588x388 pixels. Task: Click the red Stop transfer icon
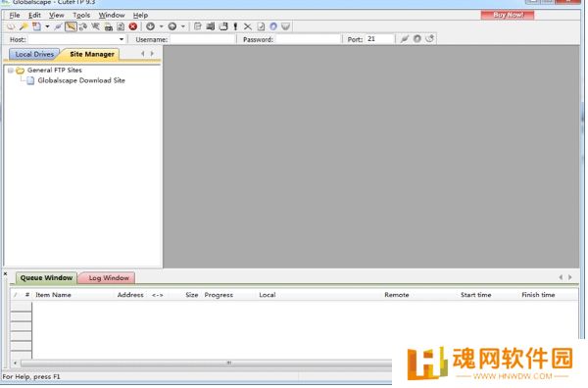pos(133,26)
